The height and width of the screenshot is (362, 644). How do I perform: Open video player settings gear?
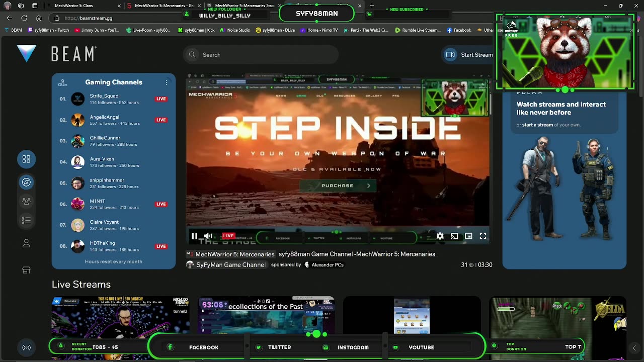tap(440, 236)
